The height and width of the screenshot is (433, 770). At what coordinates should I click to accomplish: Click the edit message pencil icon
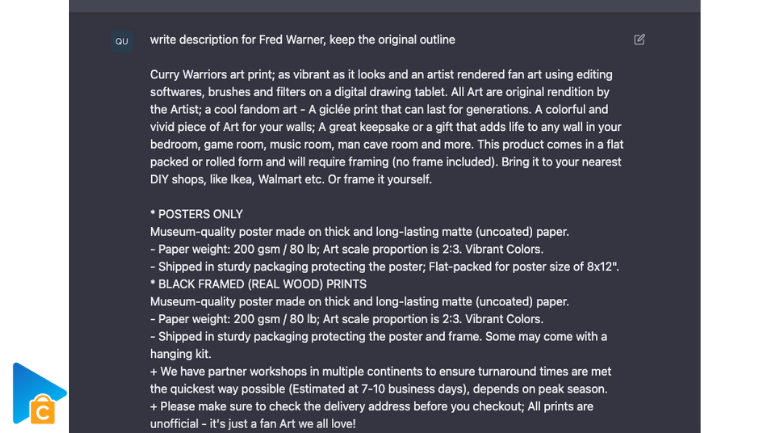[639, 40]
